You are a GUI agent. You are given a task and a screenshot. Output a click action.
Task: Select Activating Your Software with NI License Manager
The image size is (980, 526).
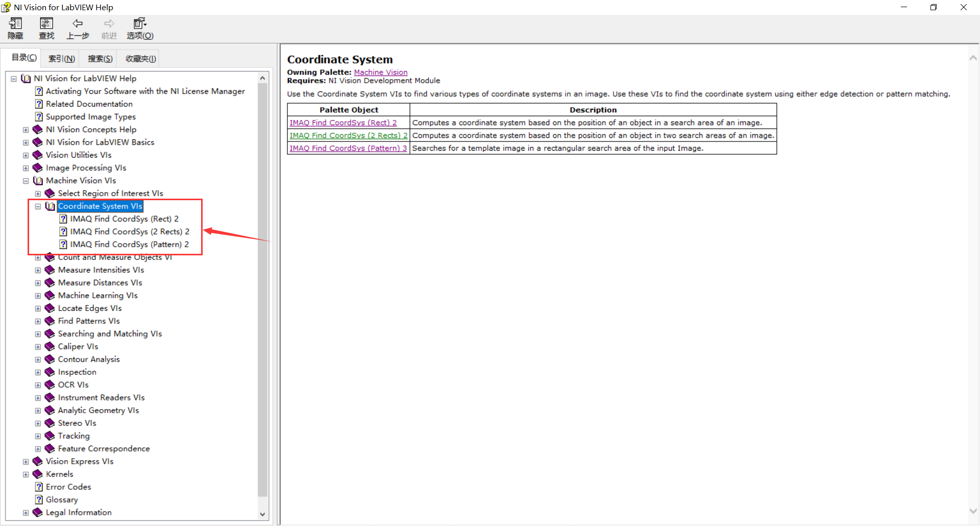[145, 91]
